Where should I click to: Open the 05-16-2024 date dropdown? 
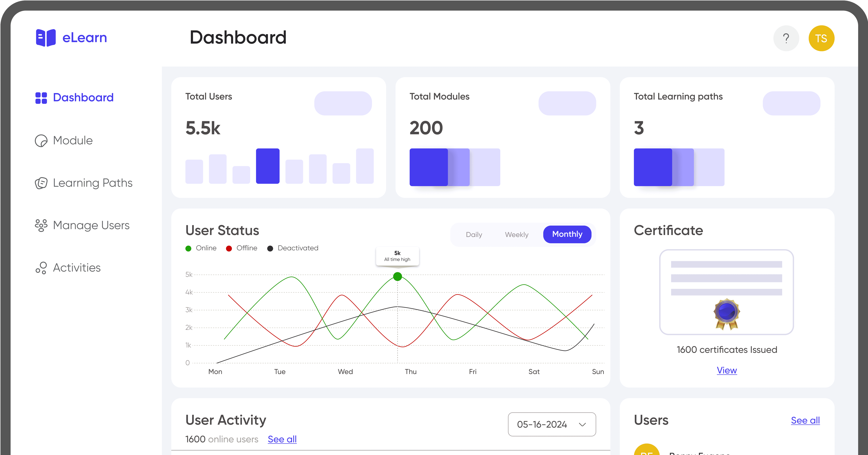point(552,424)
